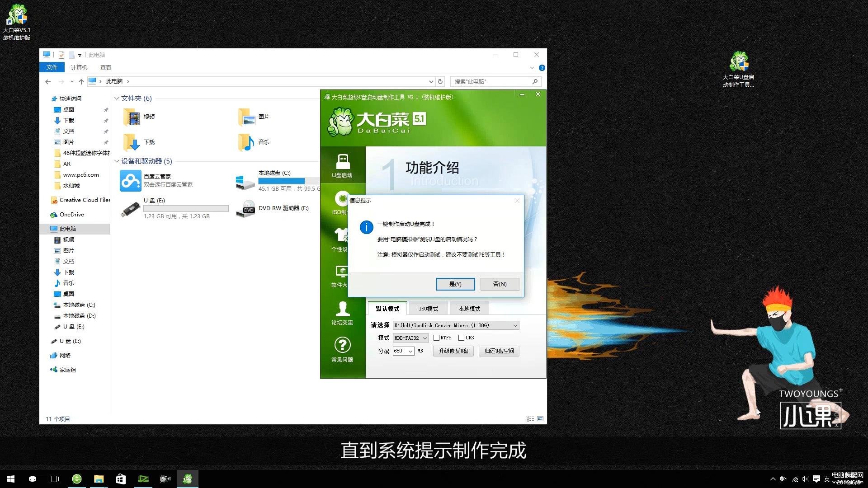Open the recent locations dropdown arrow

tap(72, 81)
